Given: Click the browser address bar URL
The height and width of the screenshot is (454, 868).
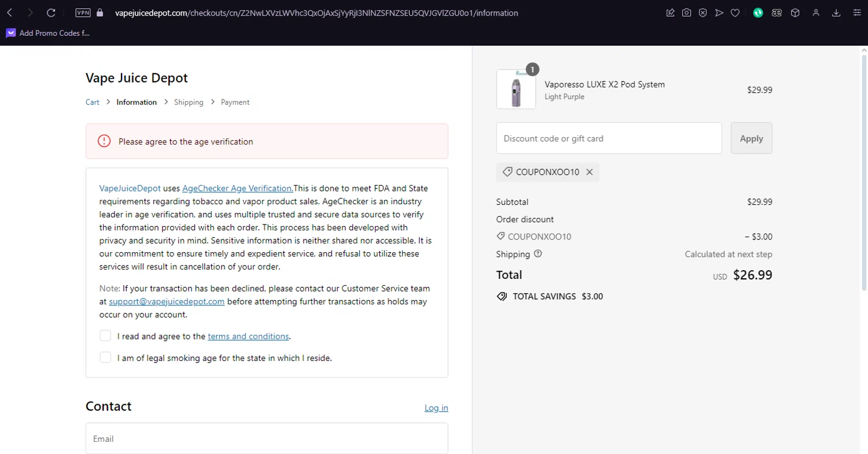Looking at the screenshot, I should pos(317,13).
